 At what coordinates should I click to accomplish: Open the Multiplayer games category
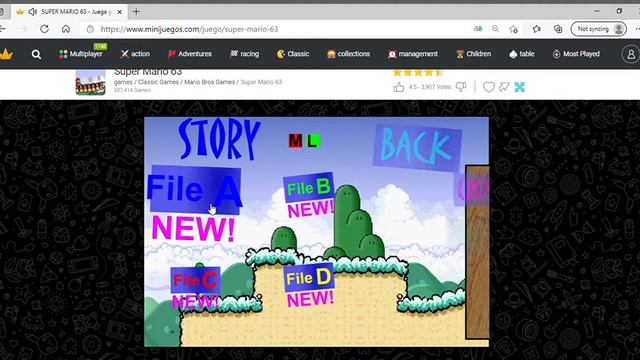[81, 54]
